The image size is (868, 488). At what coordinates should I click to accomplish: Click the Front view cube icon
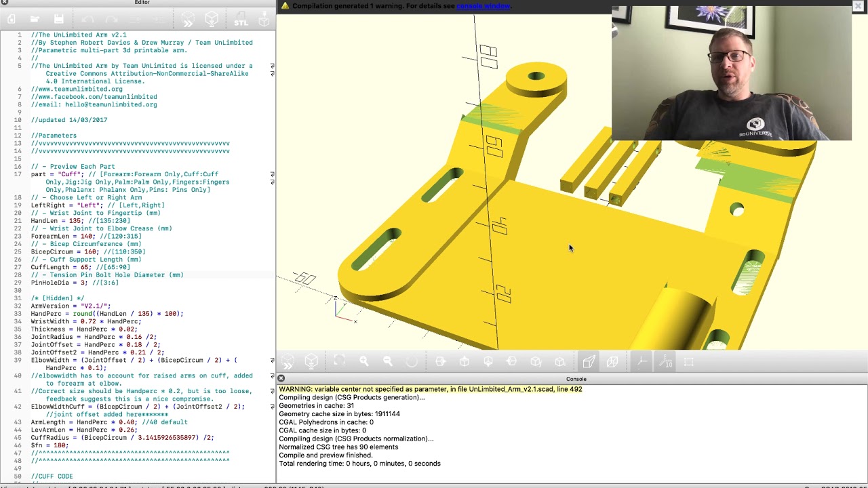536,362
